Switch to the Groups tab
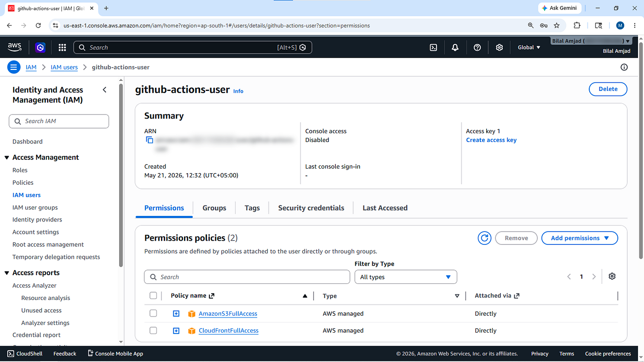Screen dimensions: 644x362 click(214, 208)
